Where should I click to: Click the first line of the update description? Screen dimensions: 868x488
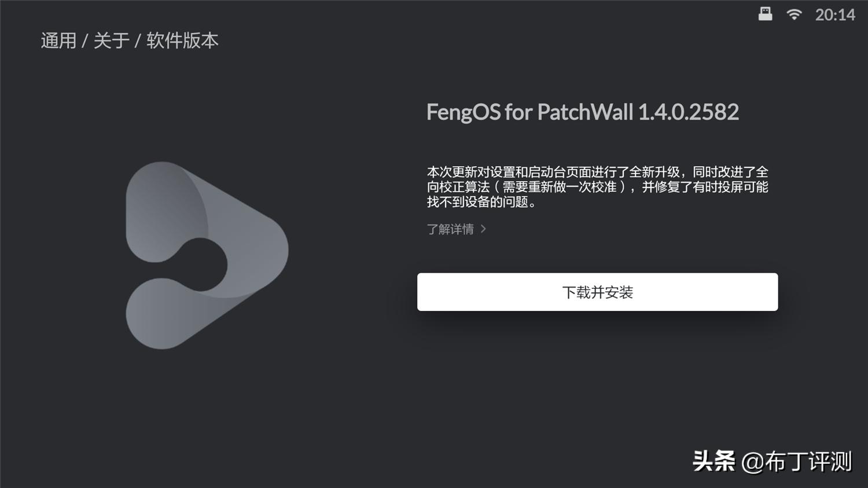pos(597,172)
